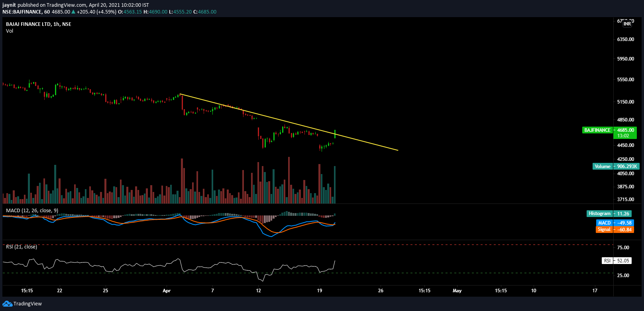The image size is (644, 311).
Task: Click the -60.84 signal value
Action: tap(624, 230)
